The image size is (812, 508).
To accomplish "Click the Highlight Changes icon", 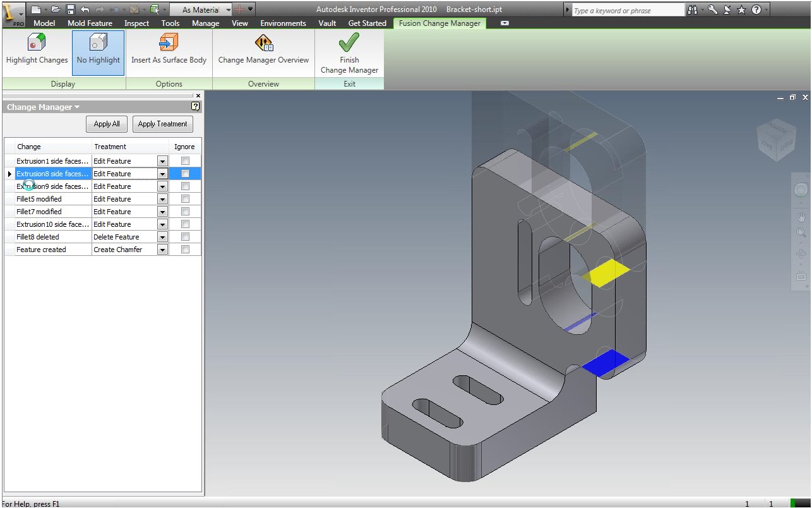I will click(x=37, y=43).
